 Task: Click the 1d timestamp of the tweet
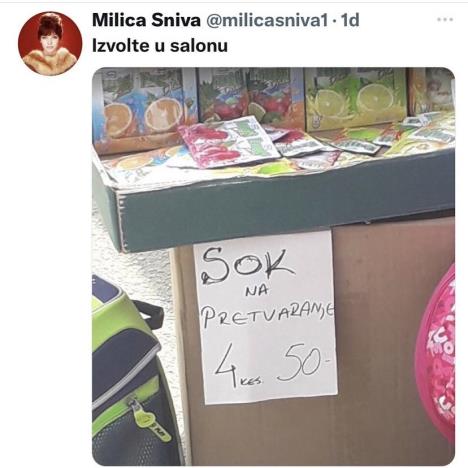point(350,21)
